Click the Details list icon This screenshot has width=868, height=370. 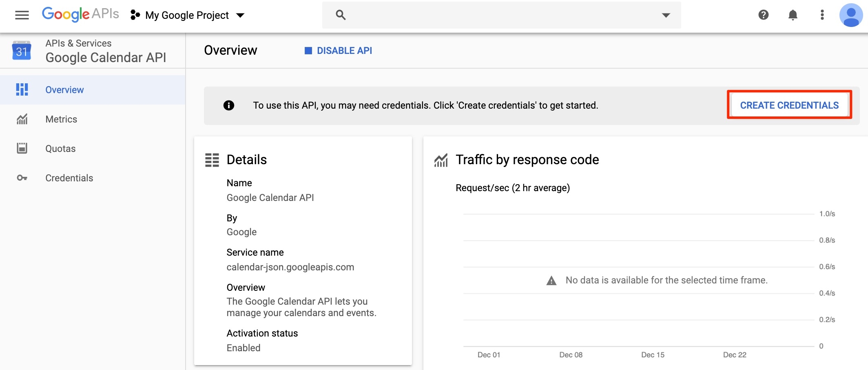(212, 160)
